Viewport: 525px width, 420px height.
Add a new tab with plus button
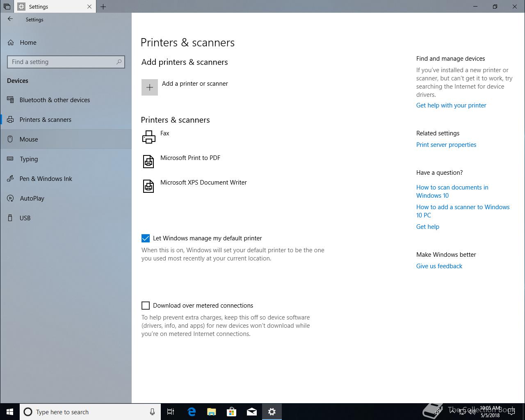(103, 7)
